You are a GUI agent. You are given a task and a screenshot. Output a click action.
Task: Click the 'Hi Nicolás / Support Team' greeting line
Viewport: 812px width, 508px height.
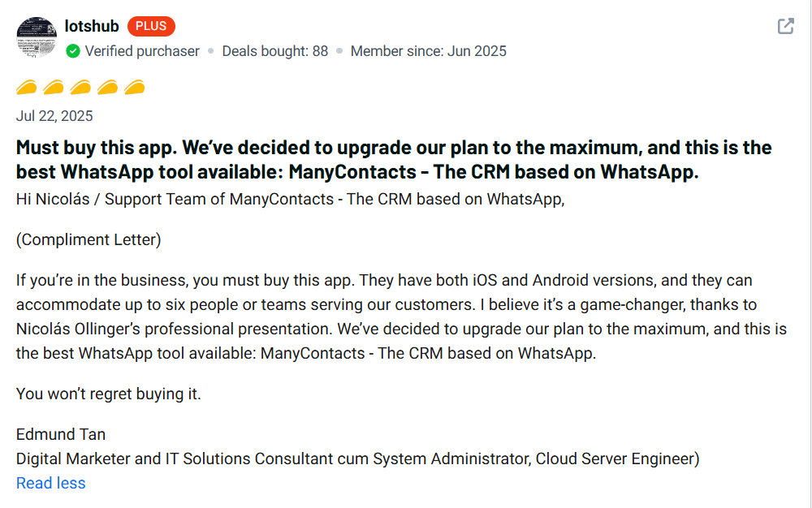[290, 200]
